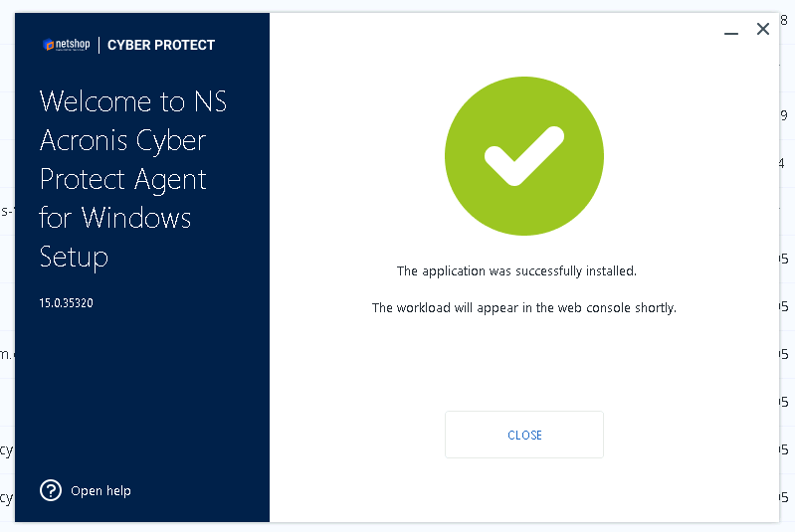Image resolution: width=795 pixels, height=532 pixels.
Task: Click the netshop wordmark text
Action: (x=73, y=44)
